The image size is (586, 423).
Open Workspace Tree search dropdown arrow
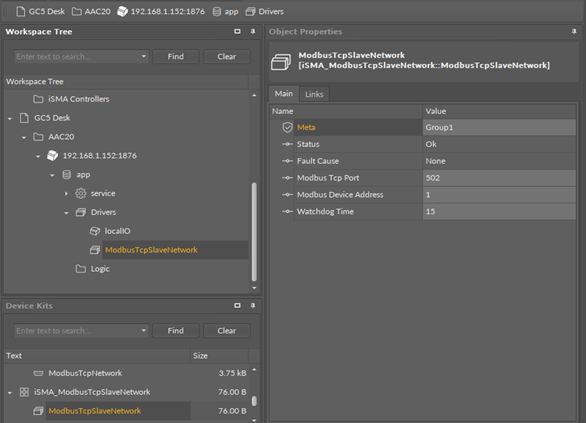click(x=144, y=56)
